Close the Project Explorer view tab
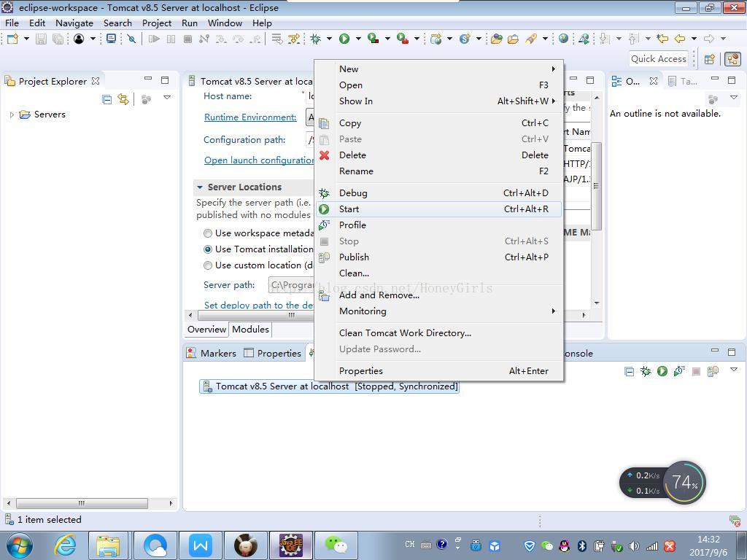This screenshot has width=747, height=560. 96,81
